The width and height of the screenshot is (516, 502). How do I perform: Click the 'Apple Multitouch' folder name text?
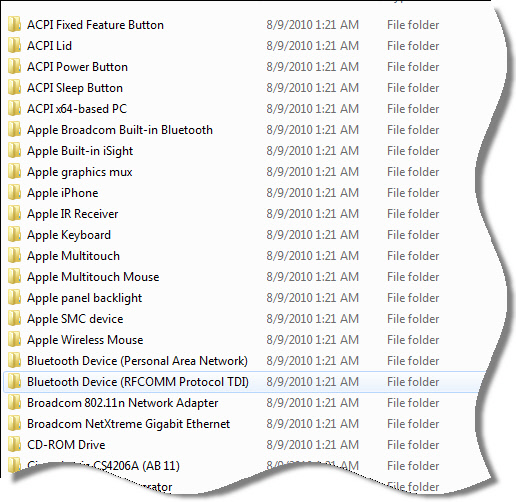[x=73, y=257]
